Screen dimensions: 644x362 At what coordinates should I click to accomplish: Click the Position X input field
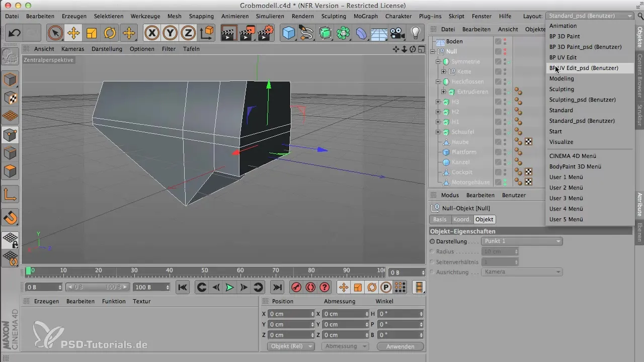pyautogui.click(x=291, y=314)
